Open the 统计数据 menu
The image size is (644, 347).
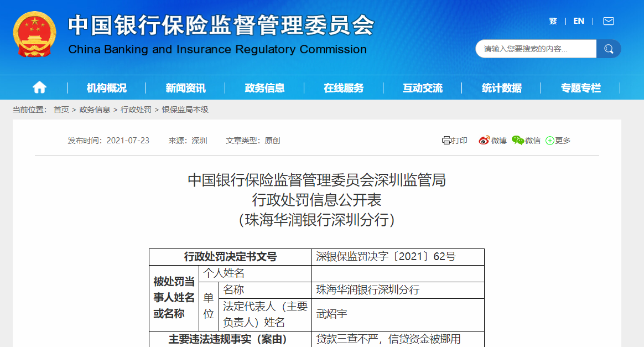coord(501,88)
